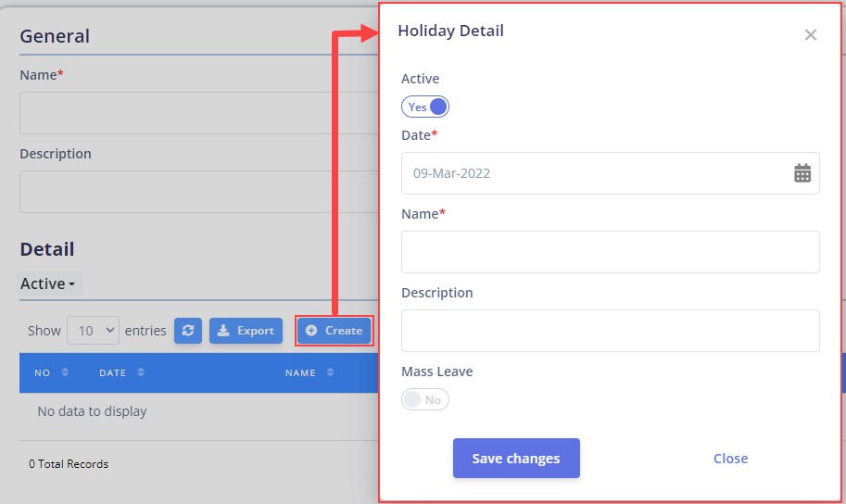This screenshot has height=504, width=846.
Task: Sort table by DATE column arrows
Action: pyautogui.click(x=141, y=372)
